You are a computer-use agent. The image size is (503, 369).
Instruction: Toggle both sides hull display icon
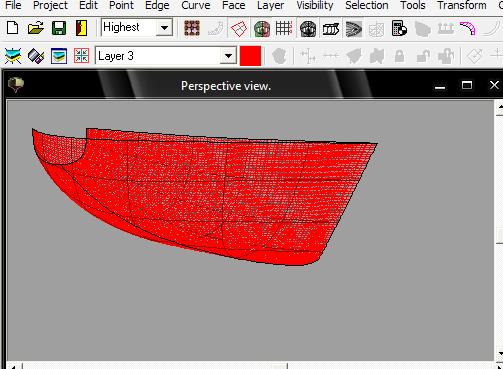pyautogui.click(x=262, y=29)
